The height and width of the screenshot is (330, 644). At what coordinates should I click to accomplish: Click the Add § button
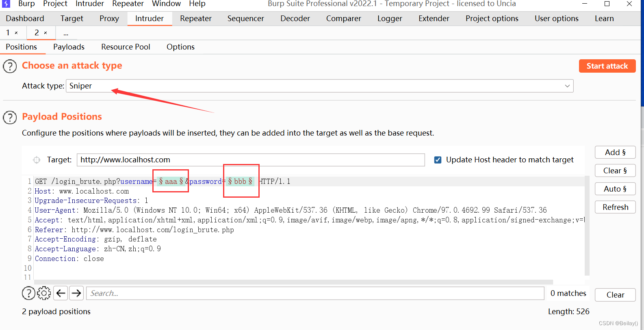pyautogui.click(x=615, y=153)
